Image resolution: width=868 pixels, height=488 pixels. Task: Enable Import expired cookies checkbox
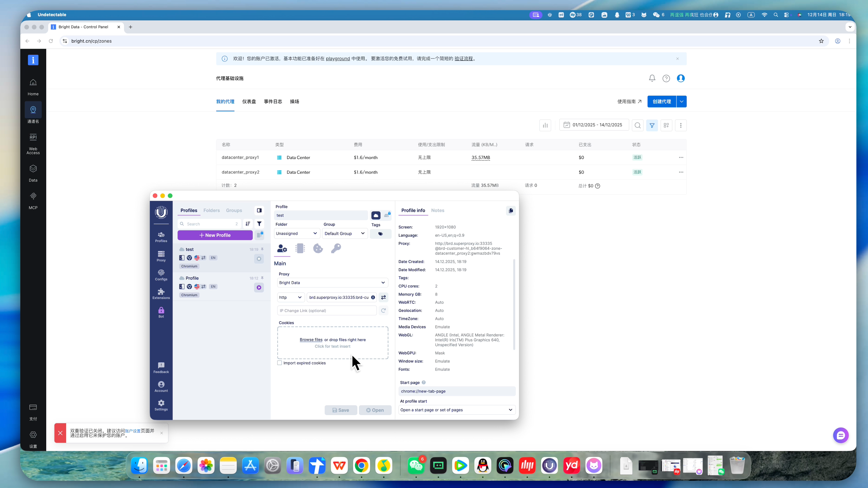pos(279,363)
